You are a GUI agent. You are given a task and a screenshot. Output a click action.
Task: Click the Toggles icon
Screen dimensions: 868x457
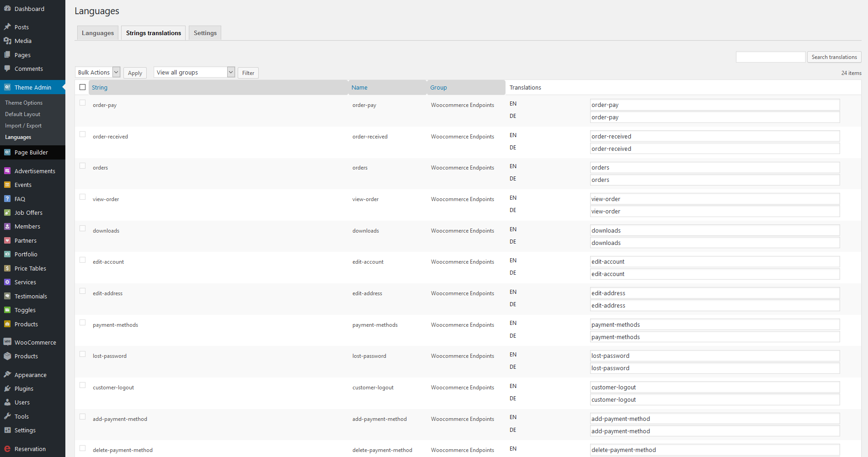[x=7, y=310]
